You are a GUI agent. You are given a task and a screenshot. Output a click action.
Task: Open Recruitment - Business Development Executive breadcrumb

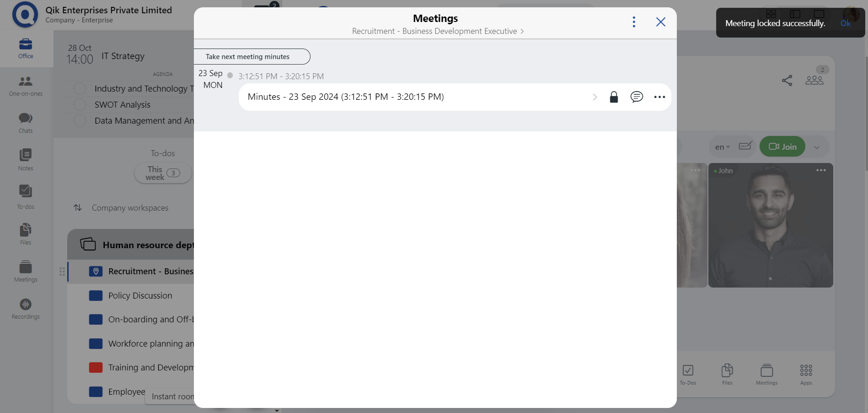(x=434, y=31)
